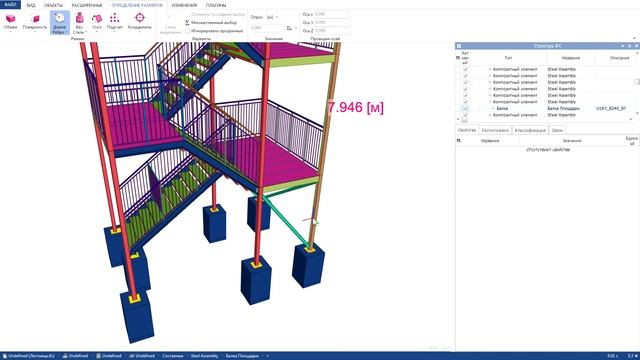Viewport: 640px width, 360px height.
Task: Toggle the active checkbox of the third Композитный элемент row
Action: pyautogui.click(x=465, y=82)
